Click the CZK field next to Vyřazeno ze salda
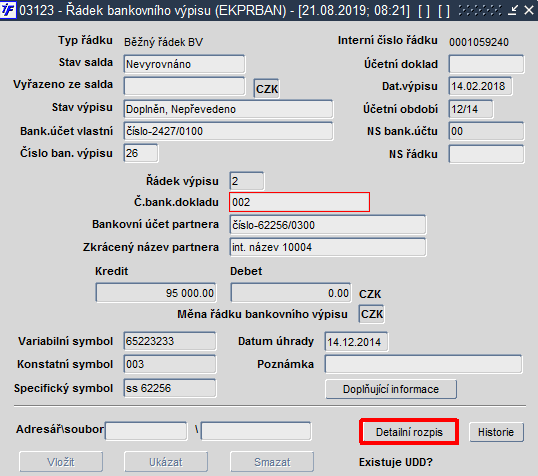 tap(266, 89)
